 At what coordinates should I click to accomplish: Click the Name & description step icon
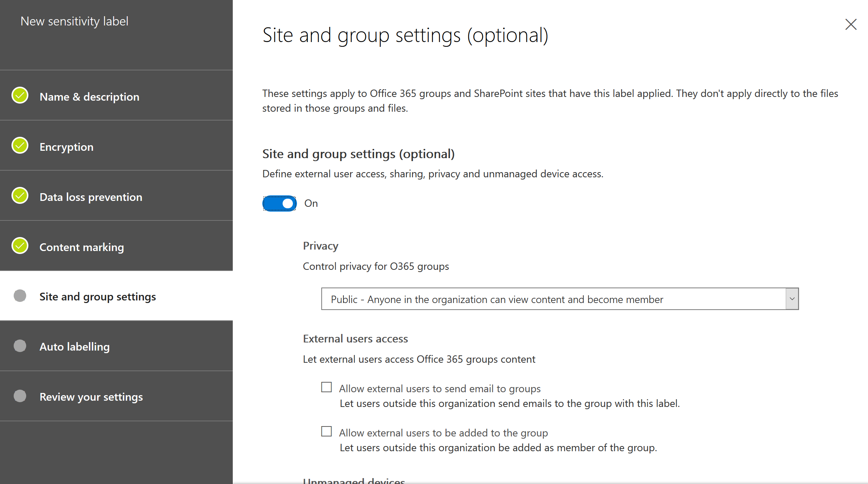[x=21, y=97]
